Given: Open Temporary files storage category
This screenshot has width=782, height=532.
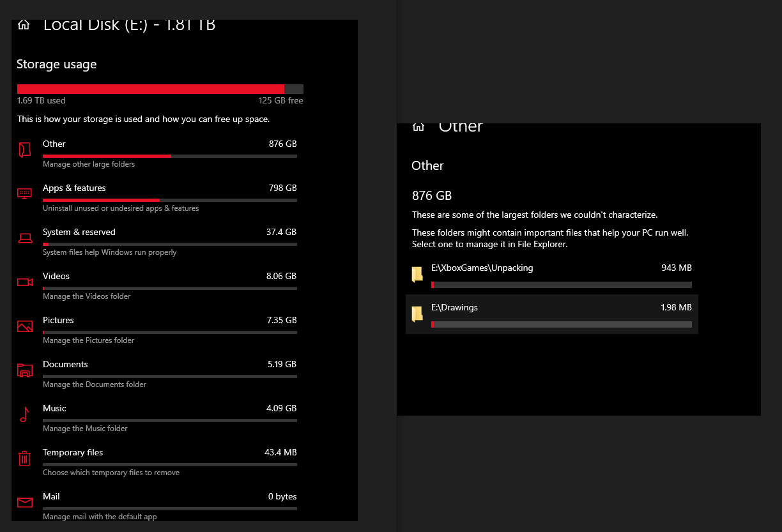Looking at the screenshot, I should 157,462.
